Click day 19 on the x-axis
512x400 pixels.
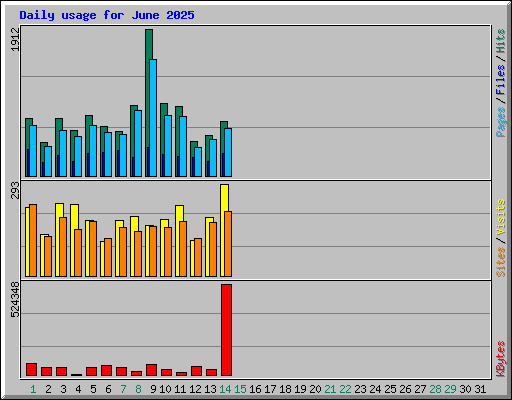coord(300,389)
